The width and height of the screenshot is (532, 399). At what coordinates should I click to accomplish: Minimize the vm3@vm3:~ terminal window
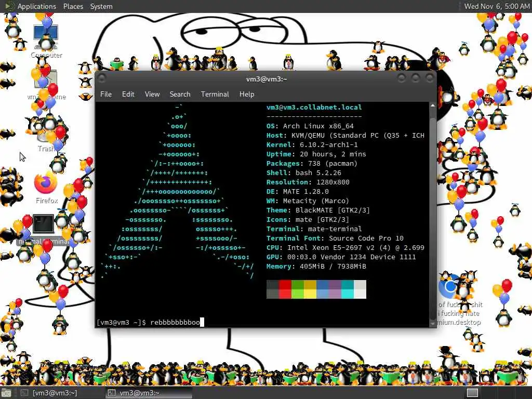[402, 78]
